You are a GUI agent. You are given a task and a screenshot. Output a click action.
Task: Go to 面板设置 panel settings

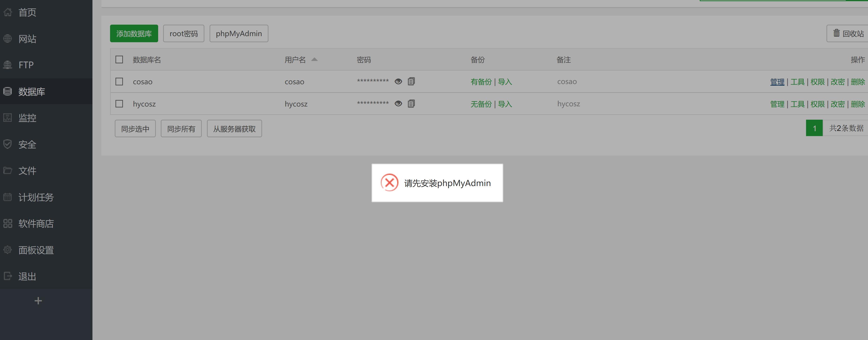point(36,250)
